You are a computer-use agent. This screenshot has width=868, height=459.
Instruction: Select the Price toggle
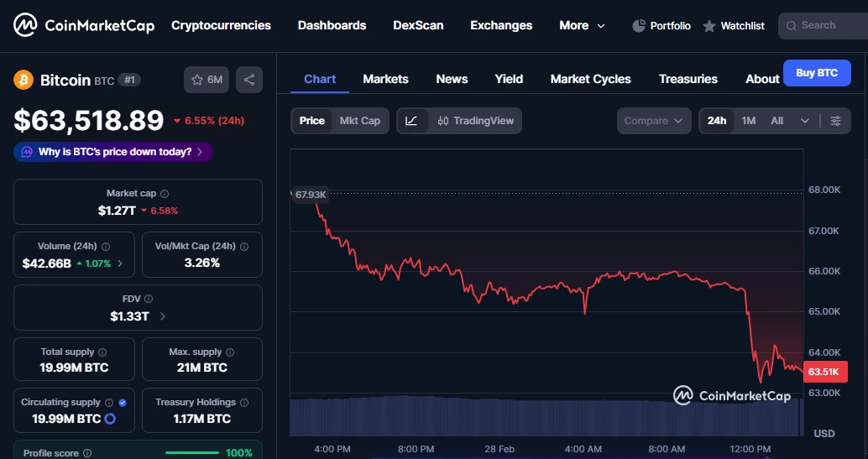[311, 121]
